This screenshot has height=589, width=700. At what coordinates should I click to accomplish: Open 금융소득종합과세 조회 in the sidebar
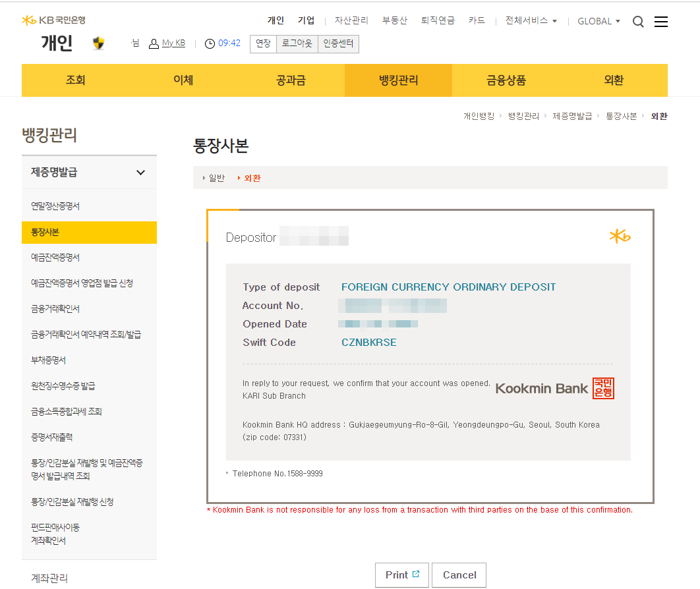(x=66, y=411)
